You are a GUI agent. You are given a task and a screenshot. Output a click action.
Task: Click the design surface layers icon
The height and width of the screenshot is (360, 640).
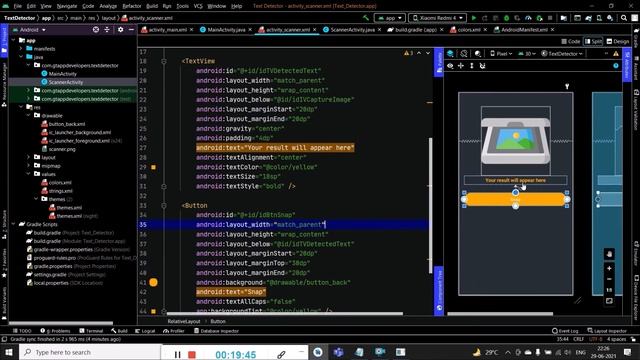point(450,53)
